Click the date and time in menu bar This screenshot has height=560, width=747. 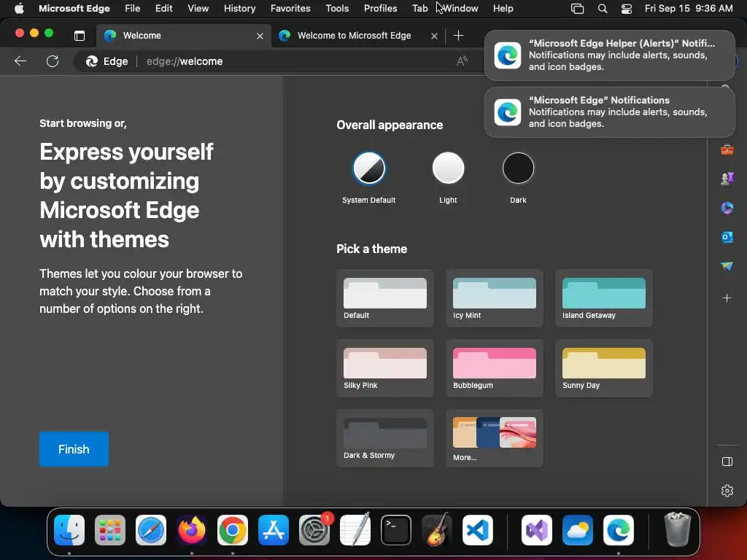tap(689, 8)
